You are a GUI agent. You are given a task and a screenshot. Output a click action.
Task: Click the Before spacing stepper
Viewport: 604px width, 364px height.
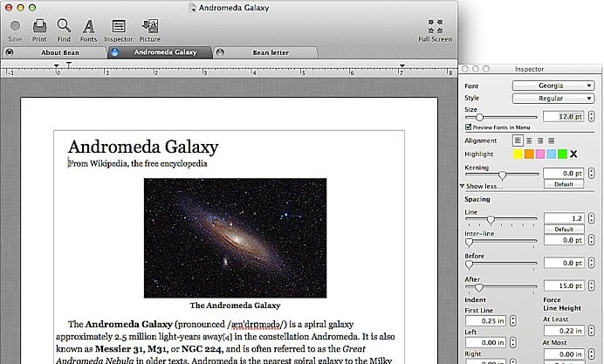(591, 263)
